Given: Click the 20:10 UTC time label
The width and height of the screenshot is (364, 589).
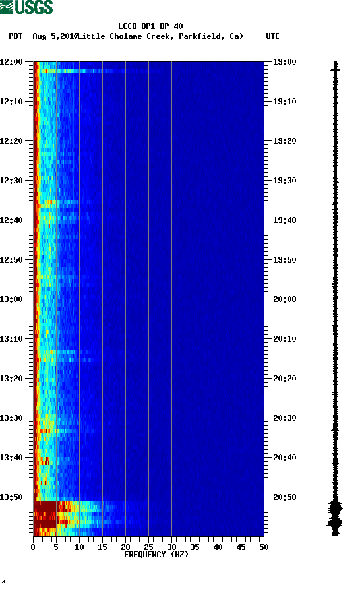Looking at the screenshot, I should click(x=284, y=338).
